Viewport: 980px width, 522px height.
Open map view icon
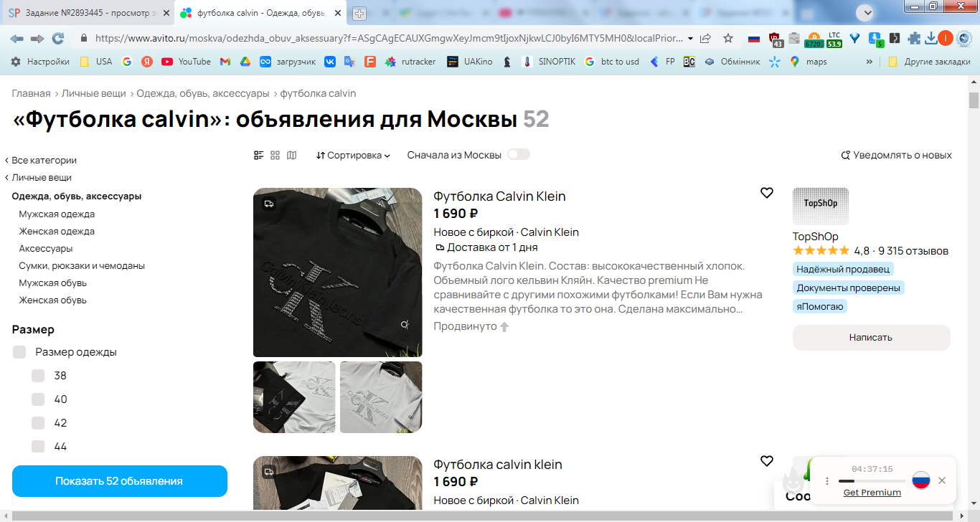tap(291, 155)
